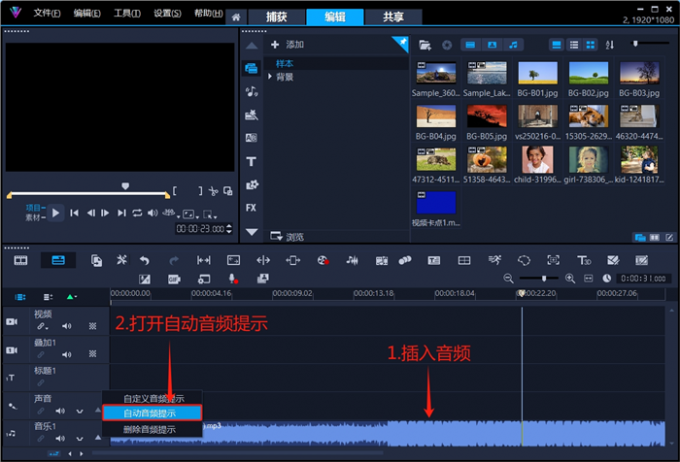
Task: Mute the 声音 voice track
Action: click(60, 410)
